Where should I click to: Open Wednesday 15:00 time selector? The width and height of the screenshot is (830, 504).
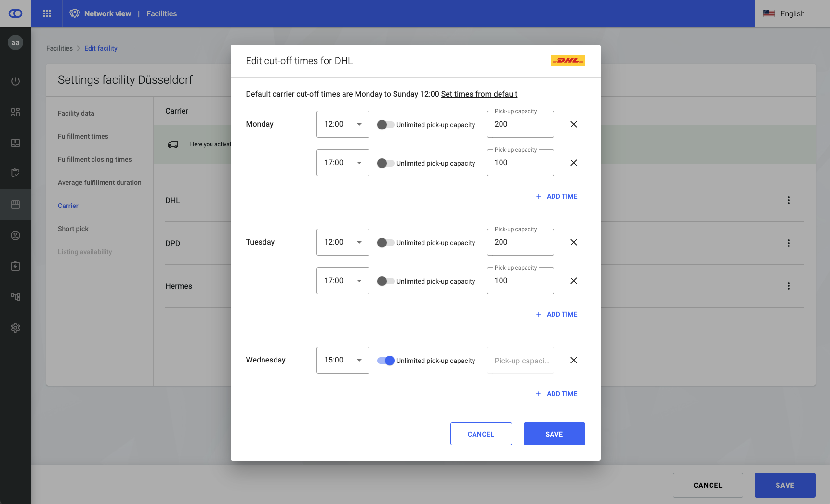click(343, 360)
